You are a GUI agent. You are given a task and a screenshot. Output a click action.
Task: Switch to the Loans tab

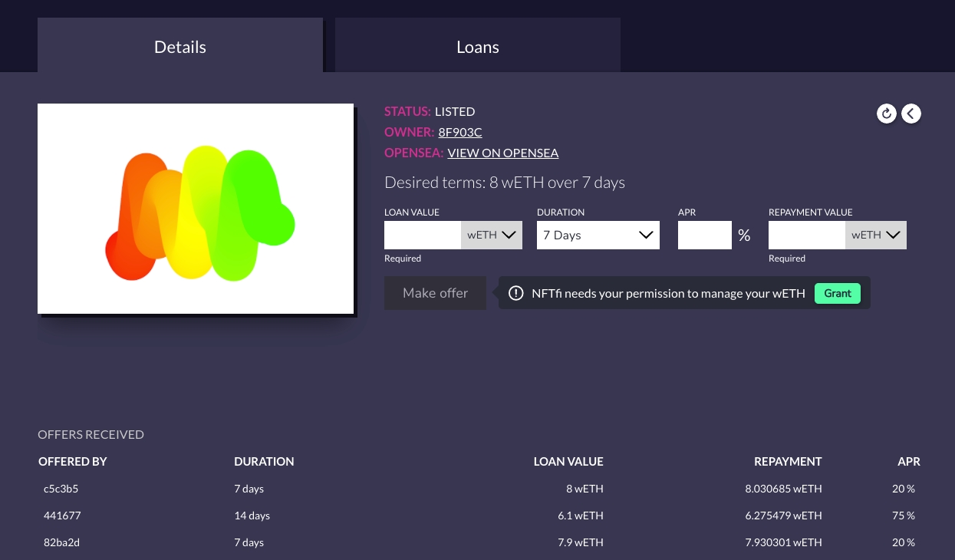(477, 47)
